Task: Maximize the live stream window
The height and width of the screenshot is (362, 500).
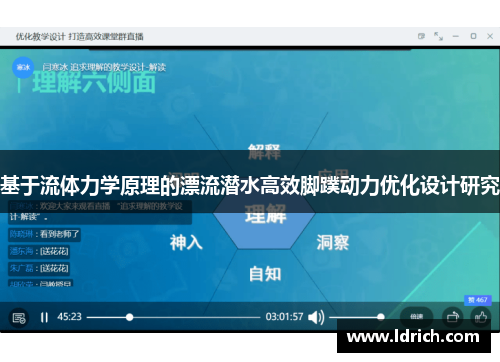Action: [x=473, y=36]
